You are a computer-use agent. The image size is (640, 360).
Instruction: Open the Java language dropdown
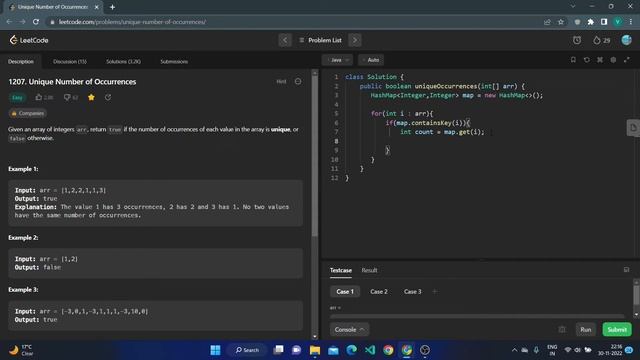[x=338, y=60]
